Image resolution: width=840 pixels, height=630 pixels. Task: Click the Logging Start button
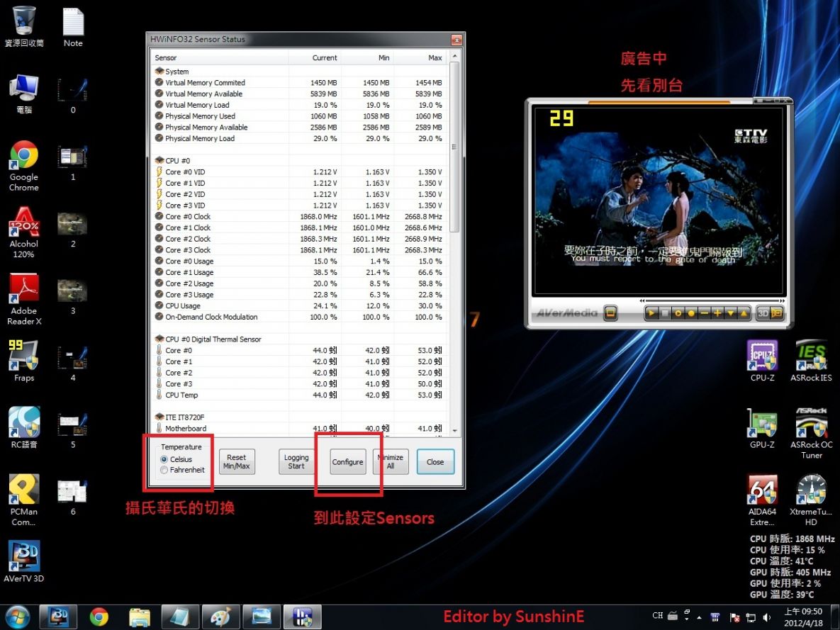[296, 462]
